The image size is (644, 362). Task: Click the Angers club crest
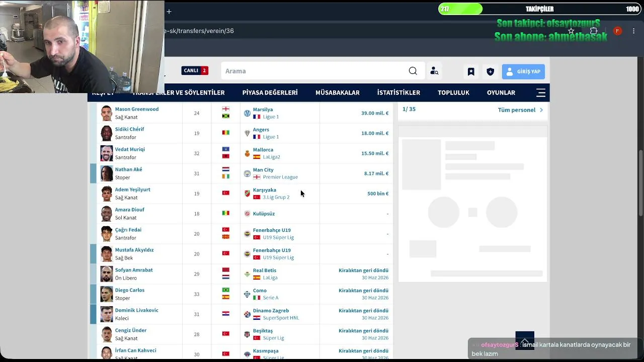(247, 133)
